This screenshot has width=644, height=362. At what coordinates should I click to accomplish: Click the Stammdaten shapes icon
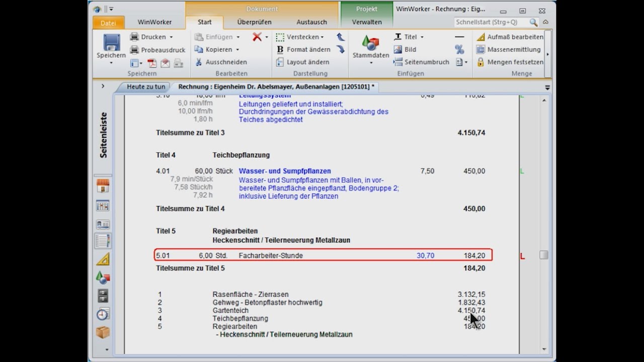pos(371,43)
